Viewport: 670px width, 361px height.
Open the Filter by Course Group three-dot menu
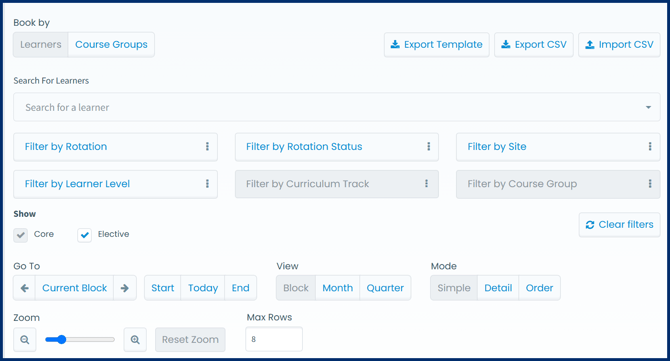[650, 184]
